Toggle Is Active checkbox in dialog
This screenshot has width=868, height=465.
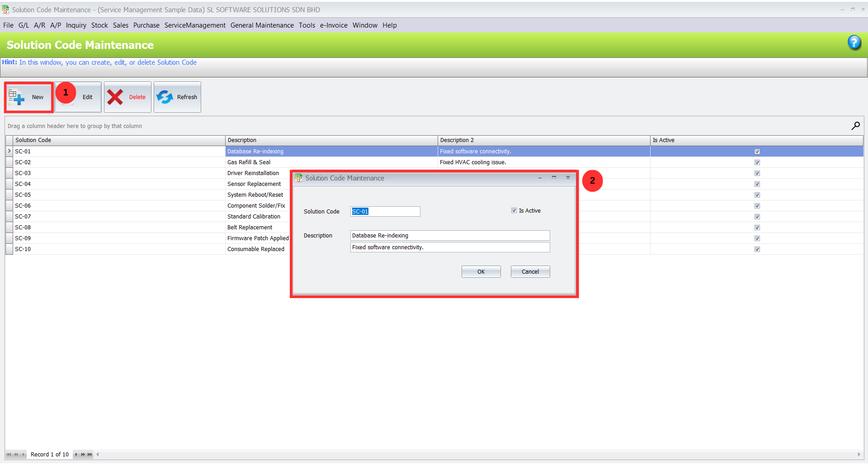pos(514,210)
